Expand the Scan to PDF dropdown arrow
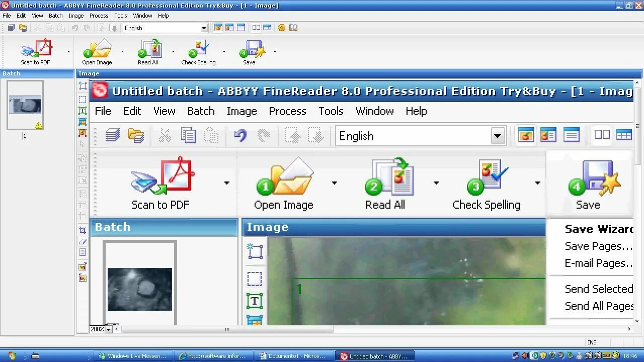 click(x=68, y=51)
